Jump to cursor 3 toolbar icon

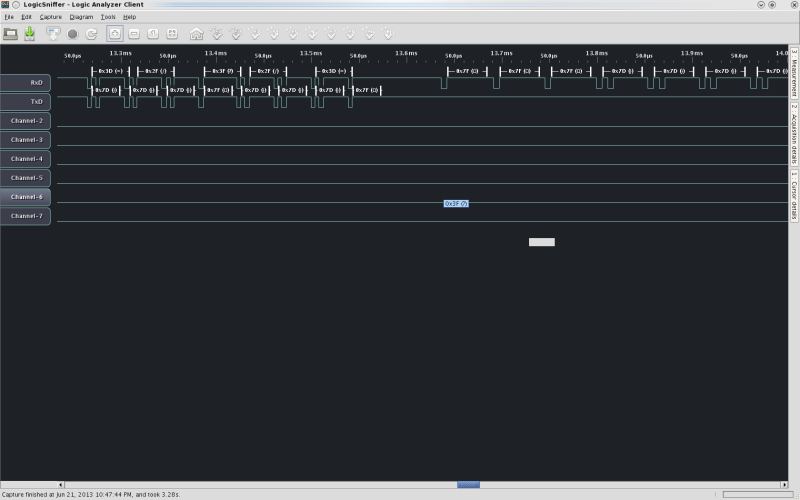coord(255,34)
